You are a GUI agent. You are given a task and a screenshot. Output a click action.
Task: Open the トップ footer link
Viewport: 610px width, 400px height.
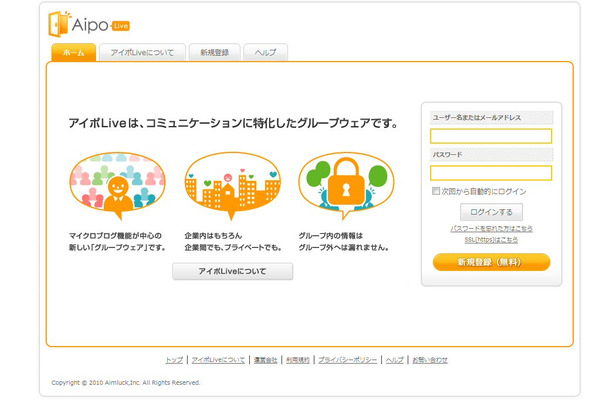tap(174, 360)
